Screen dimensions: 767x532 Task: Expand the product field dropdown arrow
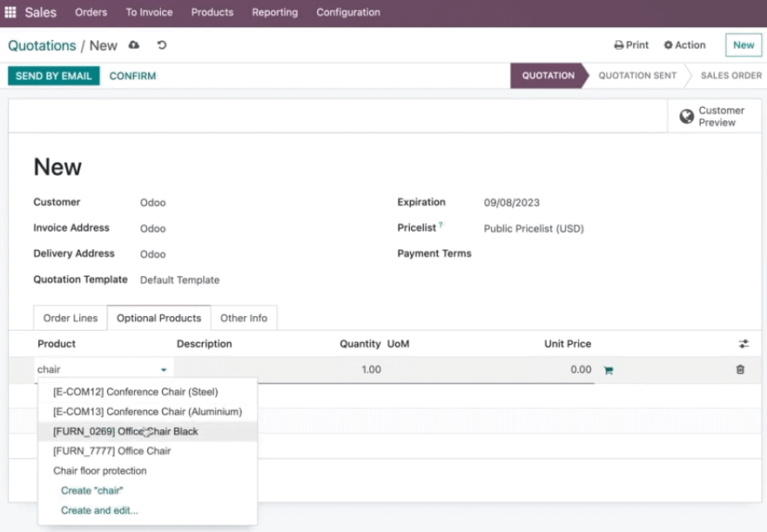(164, 370)
